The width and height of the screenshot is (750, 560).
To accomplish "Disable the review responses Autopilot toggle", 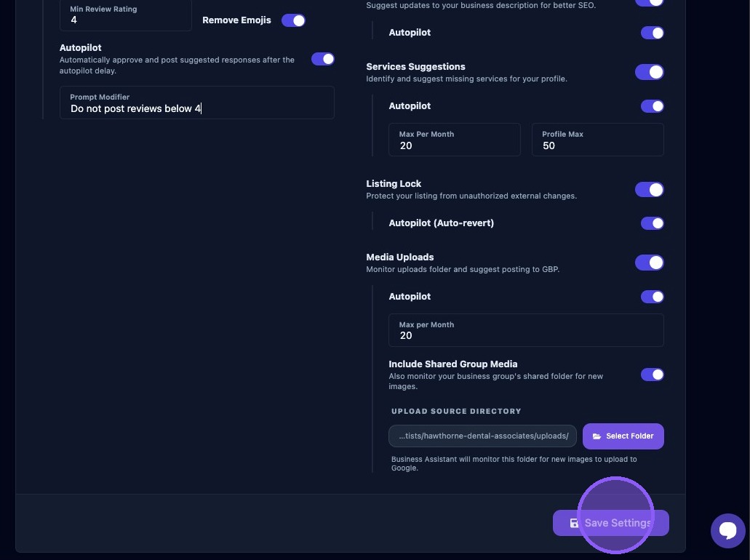I will 323,59.
